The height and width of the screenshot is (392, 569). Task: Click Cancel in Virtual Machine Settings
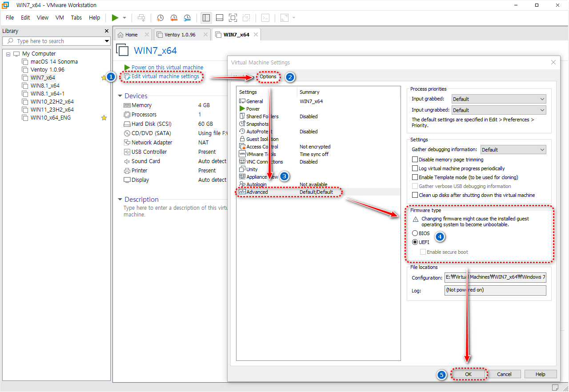click(504, 374)
